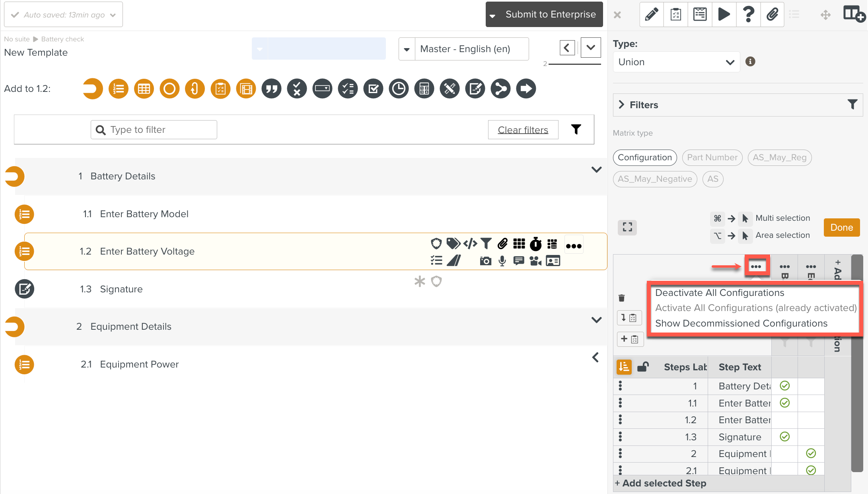This screenshot has width=868, height=494.
Task: Toggle the Battery Details checkmark in matrix row 1
Action: (784, 386)
